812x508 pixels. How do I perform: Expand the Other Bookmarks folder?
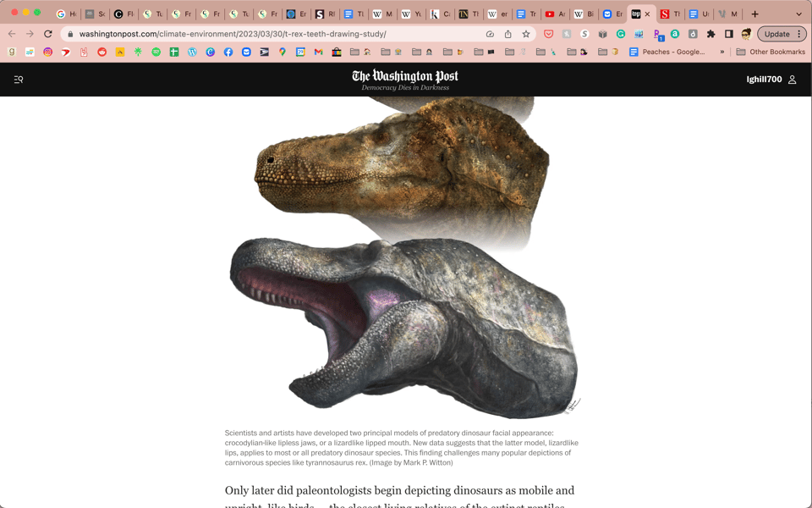tap(770, 52)
